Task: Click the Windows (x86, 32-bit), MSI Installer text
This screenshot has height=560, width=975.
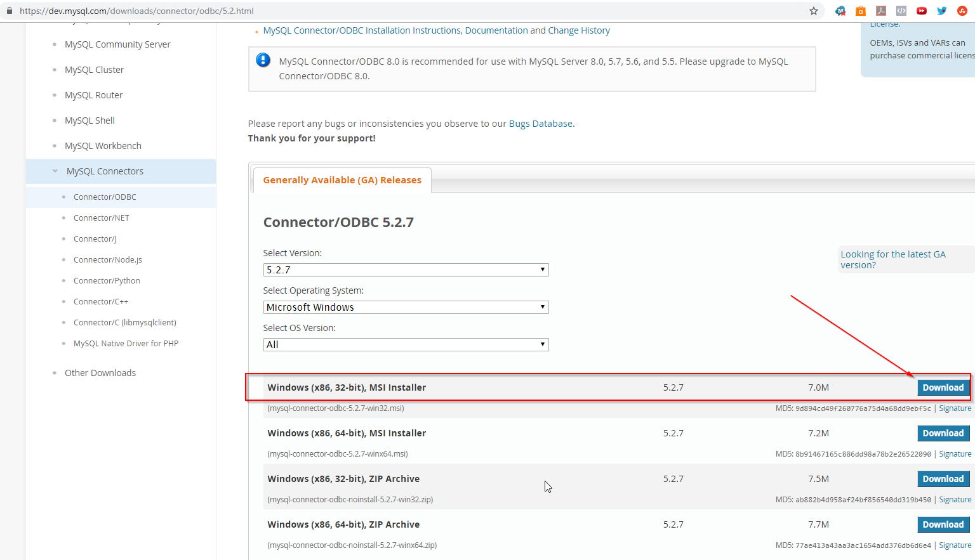Action: (347, 387)
